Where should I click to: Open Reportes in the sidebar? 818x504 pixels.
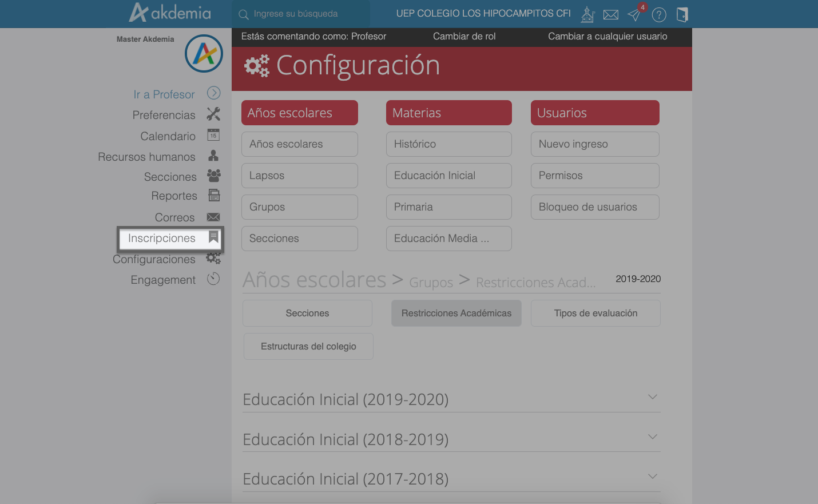[x=174, y=196]
